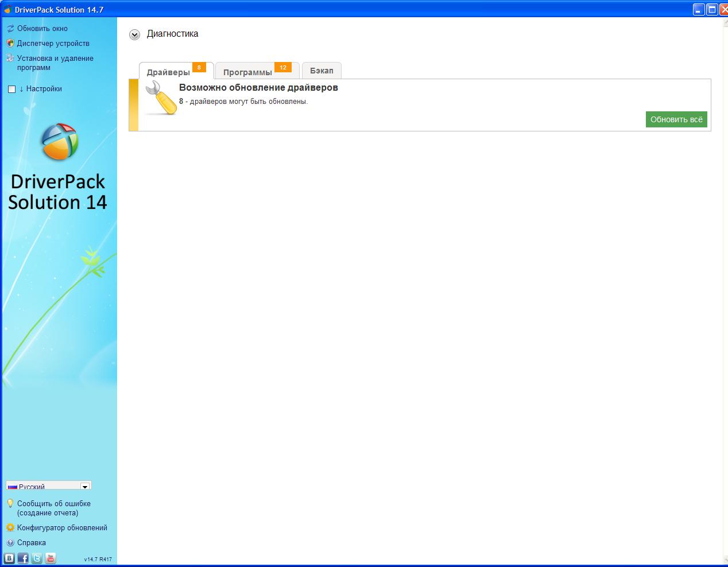Viewport: 728px width, 567px height.
Task: Click Обновить окно link text
Action: (42, 28)
